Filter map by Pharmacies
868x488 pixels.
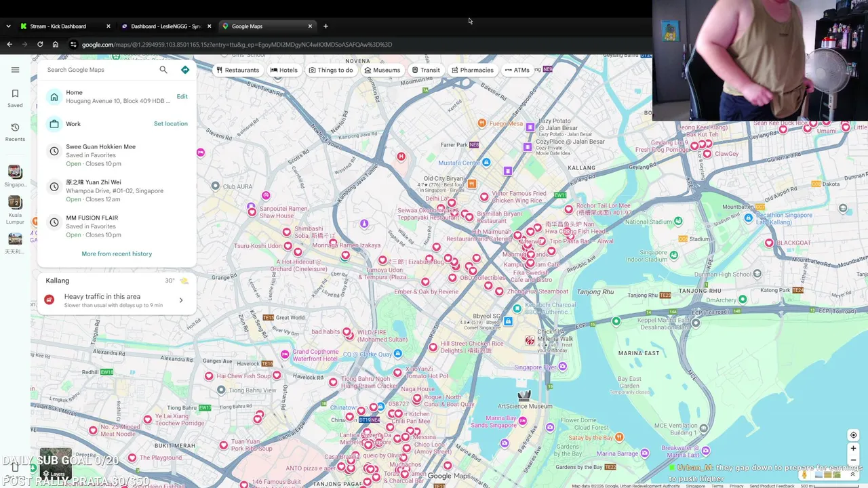tap(473, 70)
